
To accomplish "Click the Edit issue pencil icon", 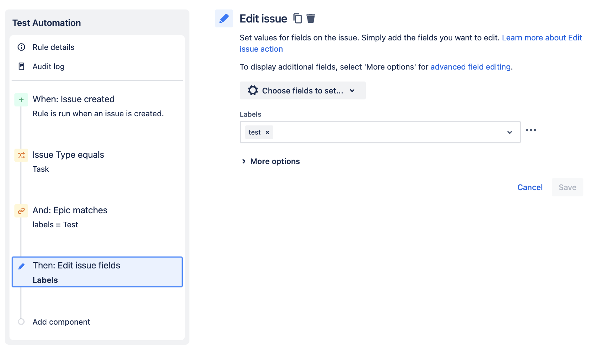I will pos(224,18).
